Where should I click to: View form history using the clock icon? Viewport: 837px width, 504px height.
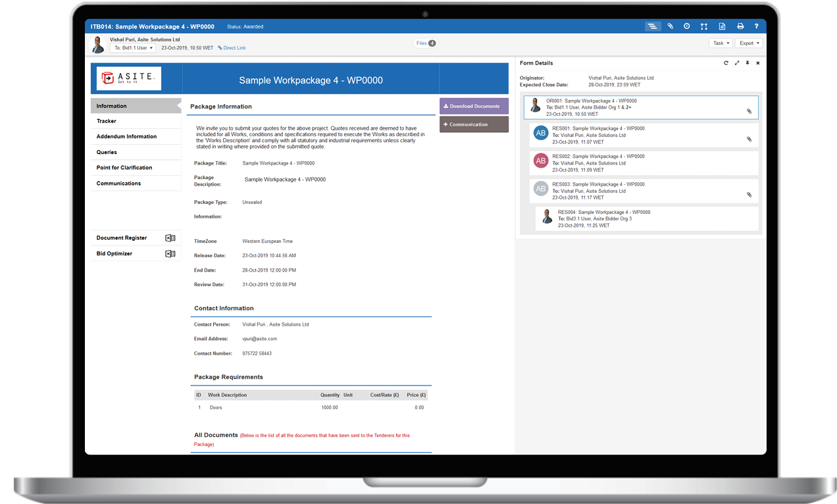tap(686, 26)
